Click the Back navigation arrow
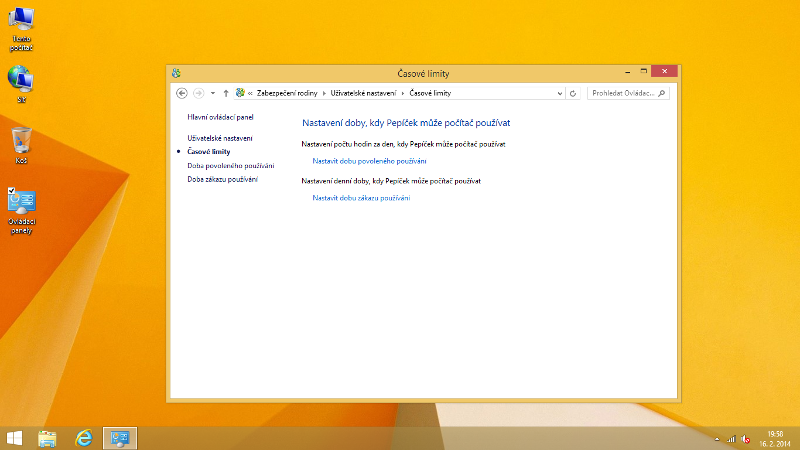 [x=181, y=93]
